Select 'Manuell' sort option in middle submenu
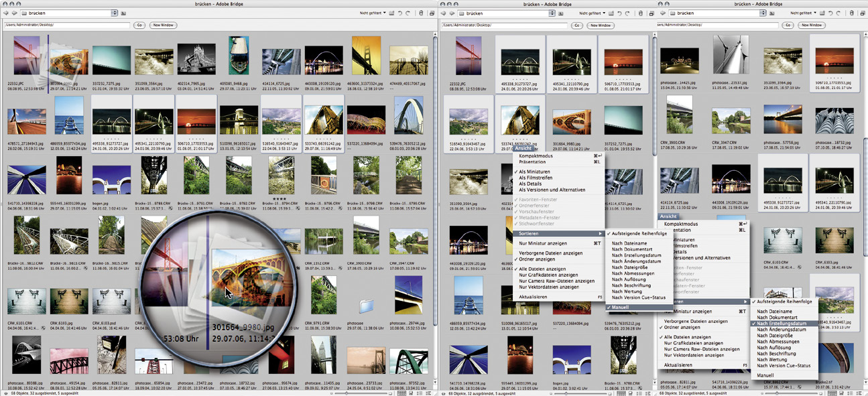The image size is (868, 396). pyautogui.click(x=621, y=307)
